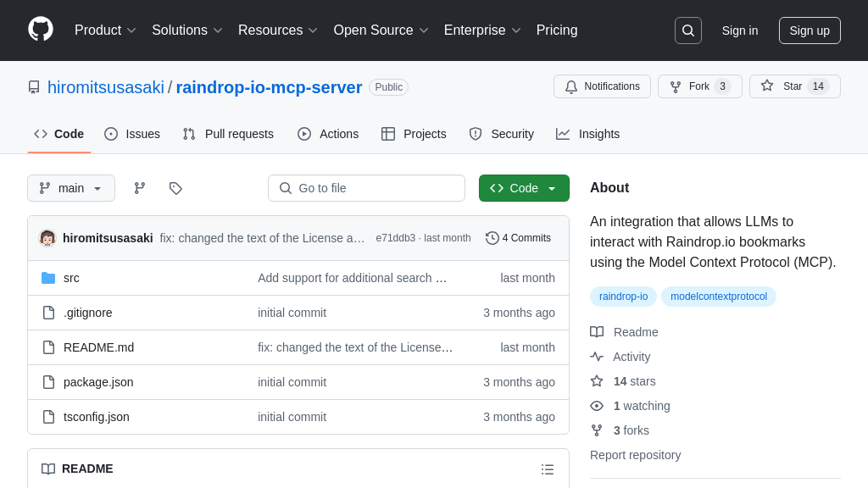The height and width of the screenshot is (488, 868).
Task: Click the branches icon next to main
Action: point(140,188)
